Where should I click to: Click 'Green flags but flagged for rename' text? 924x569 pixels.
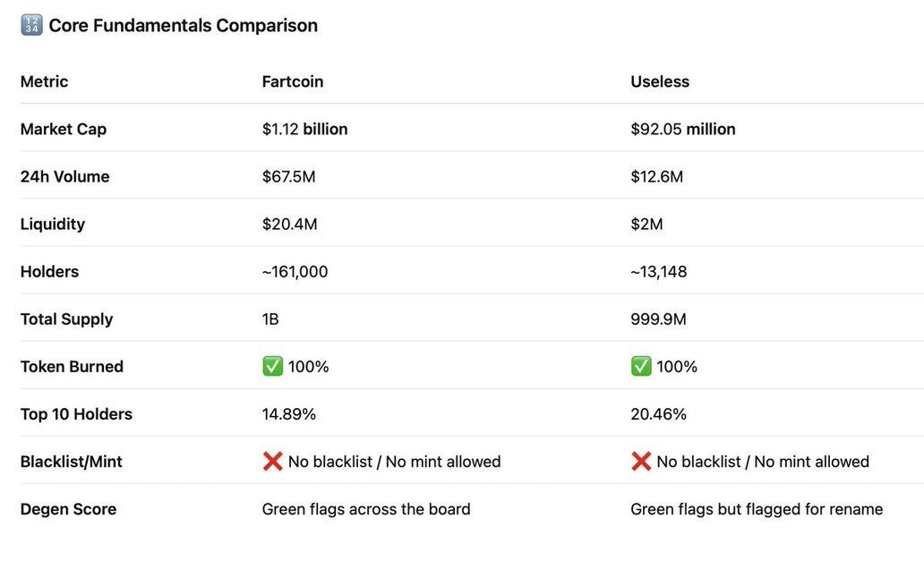[x=757, y=509]
